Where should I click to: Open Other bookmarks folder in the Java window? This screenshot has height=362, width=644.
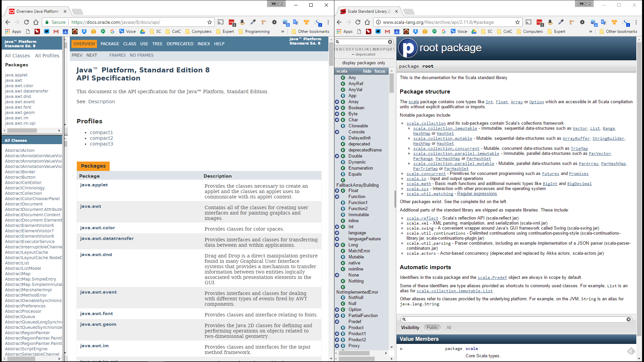pyautogui.click(x=310, y=32)
